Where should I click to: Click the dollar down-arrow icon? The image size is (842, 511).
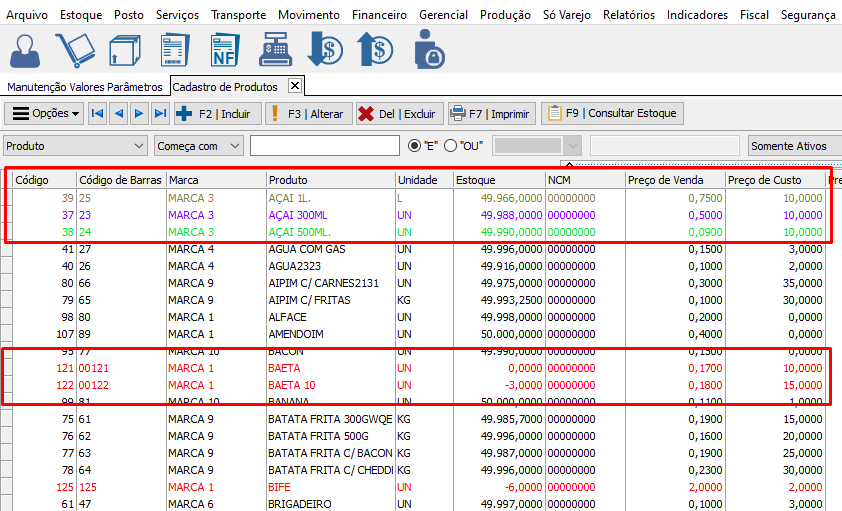tap(325, 49)
